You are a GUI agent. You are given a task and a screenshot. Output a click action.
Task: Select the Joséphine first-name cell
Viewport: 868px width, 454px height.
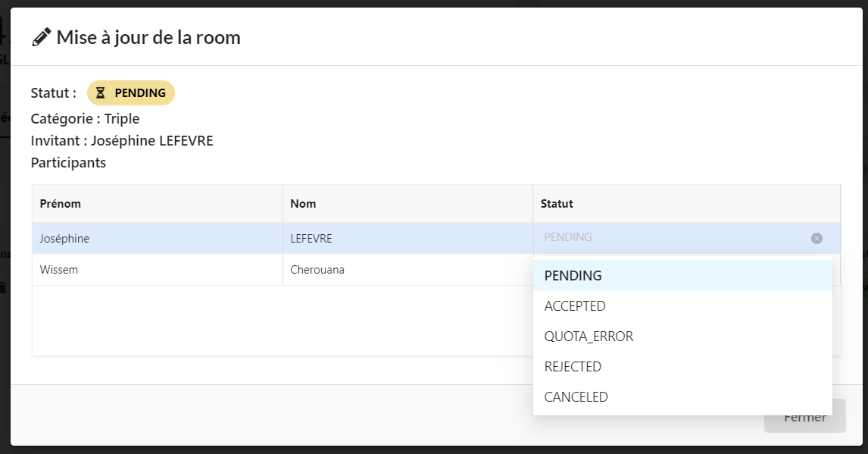point(65,239)
